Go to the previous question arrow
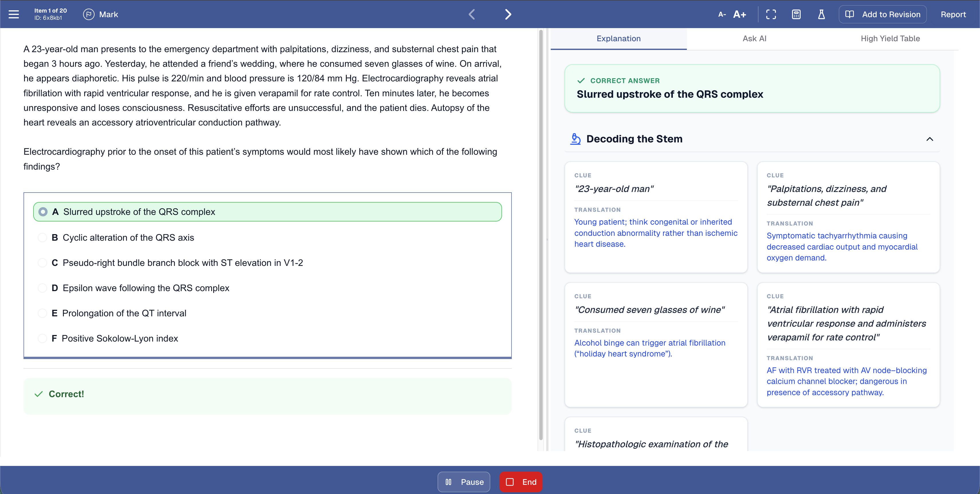The height and width of the screenshot is (494, 980). click(x=472, y=14)
